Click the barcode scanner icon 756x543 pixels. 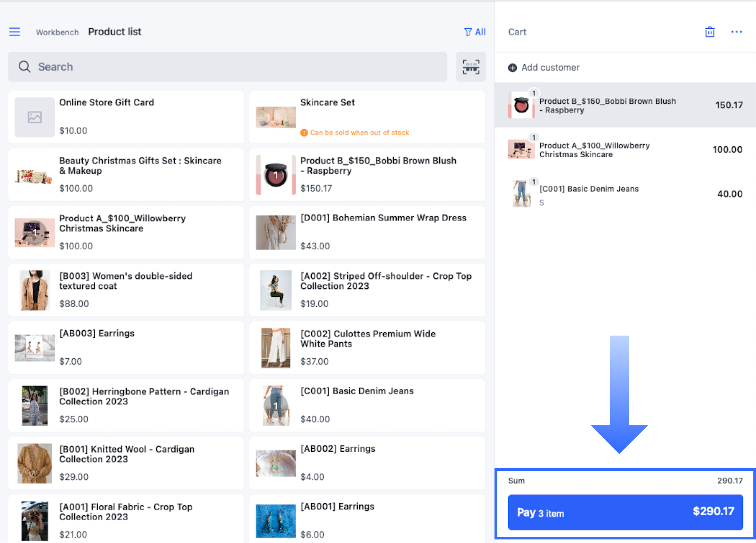click(471, 67)
